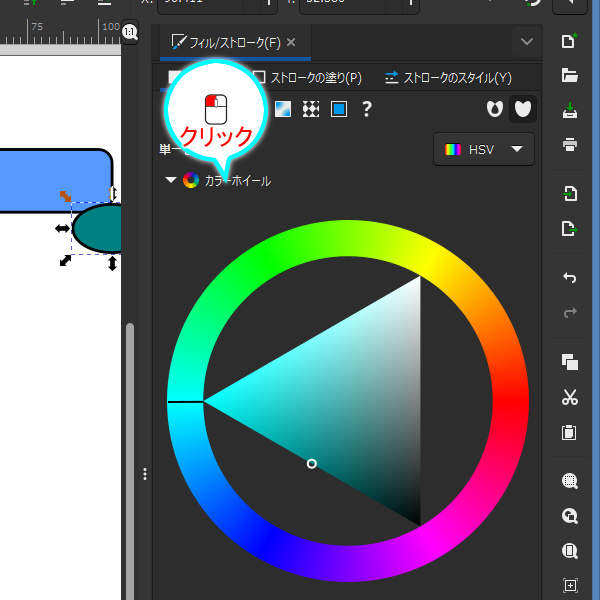The image size is (600, 600).
Task: Click the unset paint question mark icon
Action: (367, 109)
